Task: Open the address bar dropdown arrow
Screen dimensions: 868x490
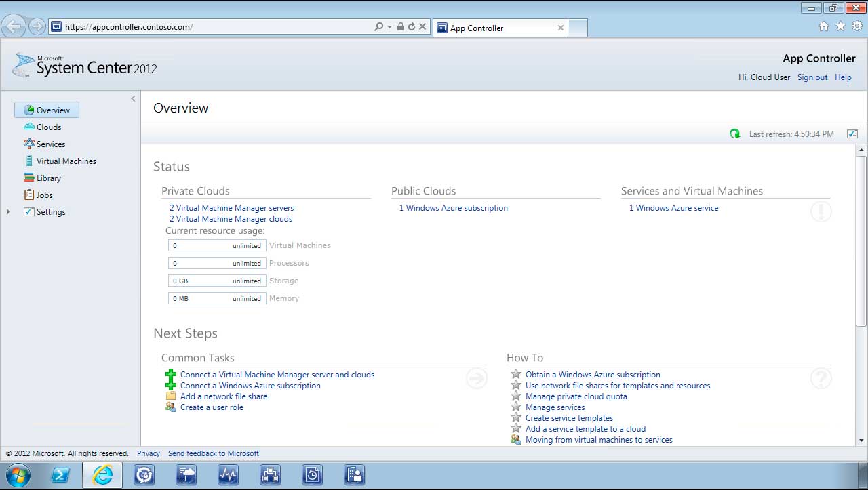Action: (389, 27)
